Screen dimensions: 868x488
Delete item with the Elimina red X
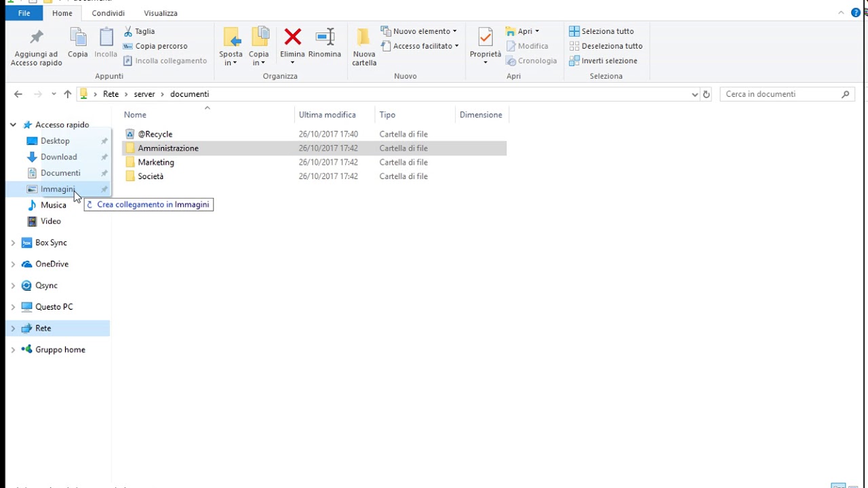tap(292, 46)
